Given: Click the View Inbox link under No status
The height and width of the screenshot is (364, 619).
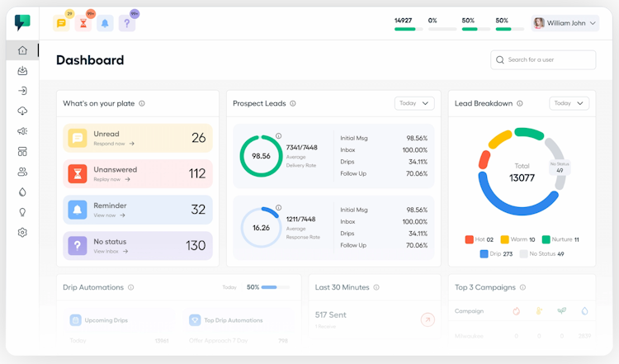Looking at the screenshot, I should click(x=111, y=251).
